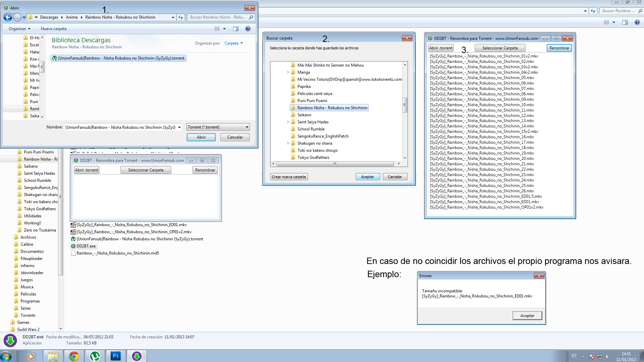Viewport: 644px width, 362px height.
Task: Click the Help icon in the Abrir dialog
Action: (248, 28)
